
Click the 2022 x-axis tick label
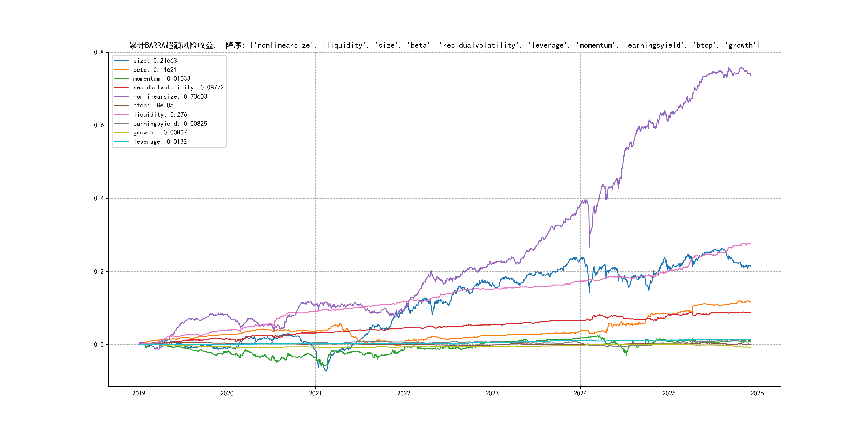click(404, 393)
